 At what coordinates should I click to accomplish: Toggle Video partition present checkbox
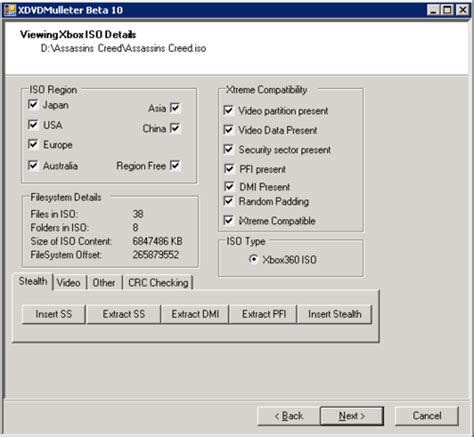229,110
